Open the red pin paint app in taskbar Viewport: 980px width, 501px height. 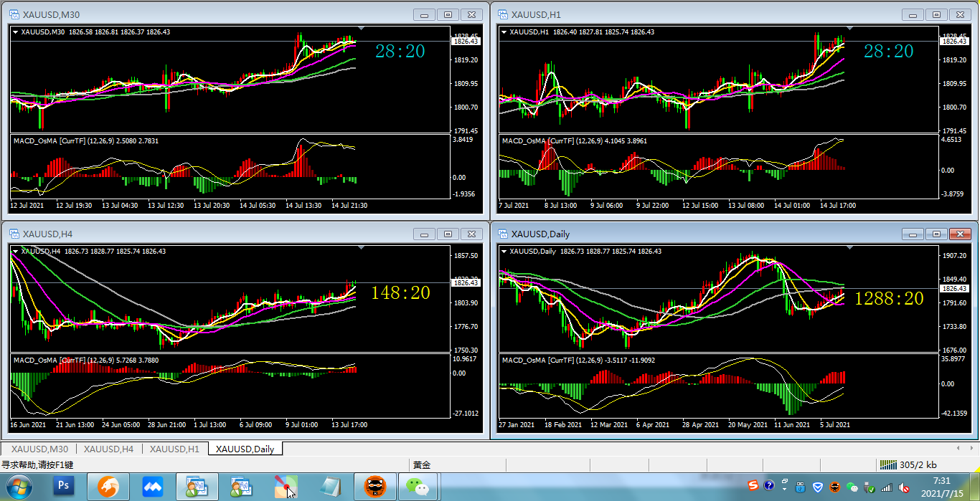[x=286, y=487]
